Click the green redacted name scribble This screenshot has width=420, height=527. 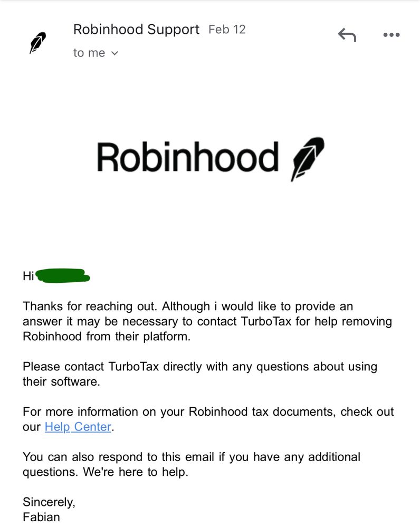coord(63,276)
